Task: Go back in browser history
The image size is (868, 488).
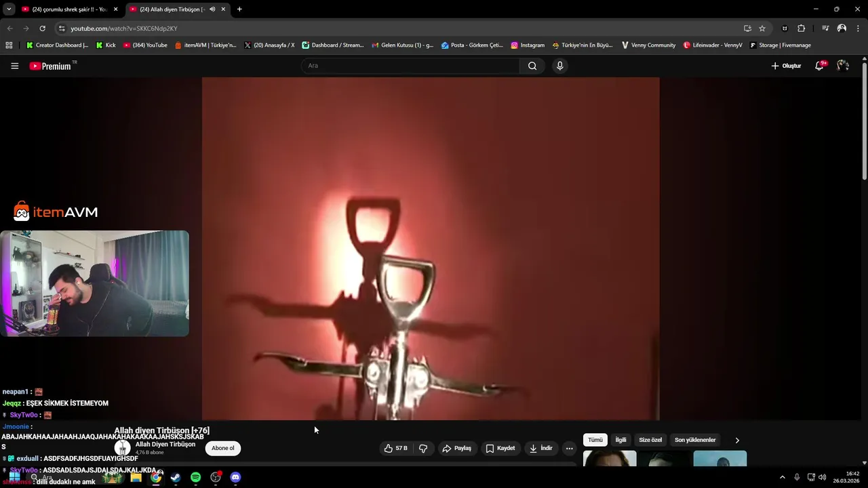Action: (x=9, y=28)
